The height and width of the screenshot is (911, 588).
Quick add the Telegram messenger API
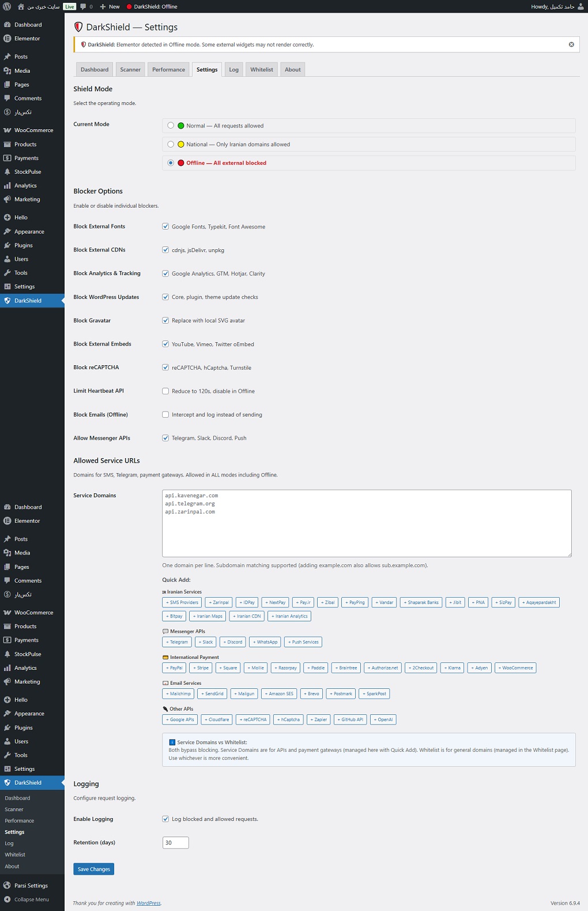pyautogui.click(x=177, y=642)
